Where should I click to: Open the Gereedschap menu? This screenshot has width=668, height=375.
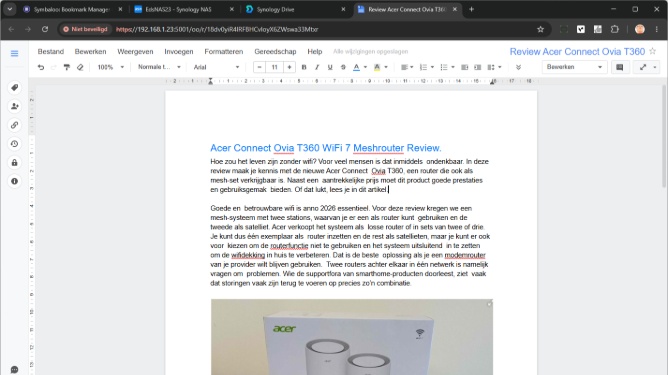275,52
